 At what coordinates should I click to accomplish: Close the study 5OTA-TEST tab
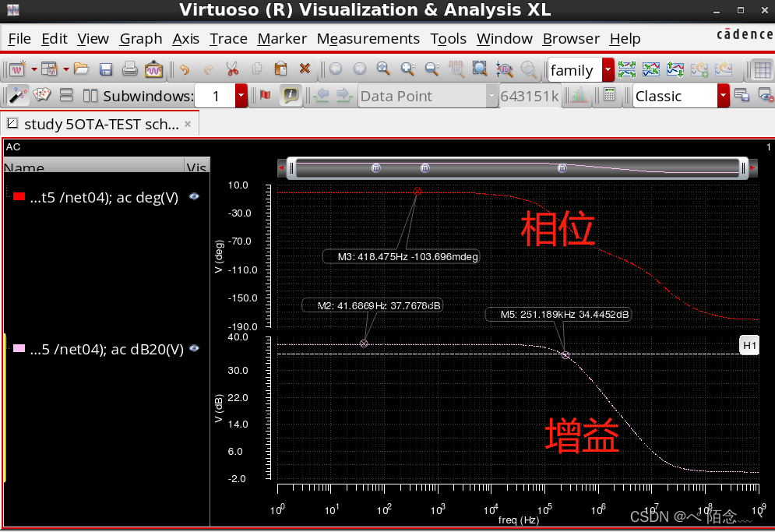(188, 124)
